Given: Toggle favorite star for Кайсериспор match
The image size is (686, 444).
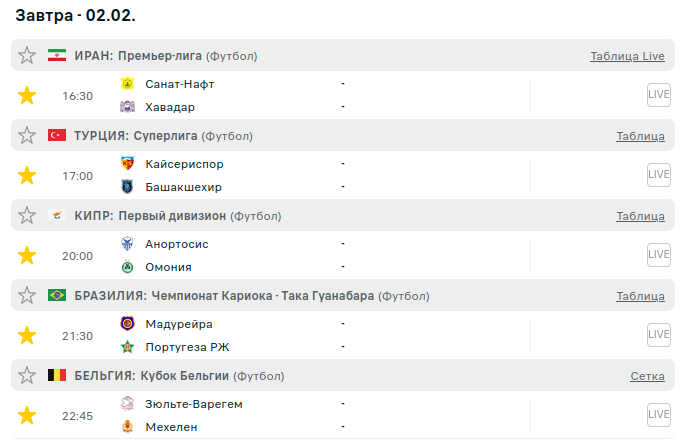Looking at the screenshot, I should [27, 176].
